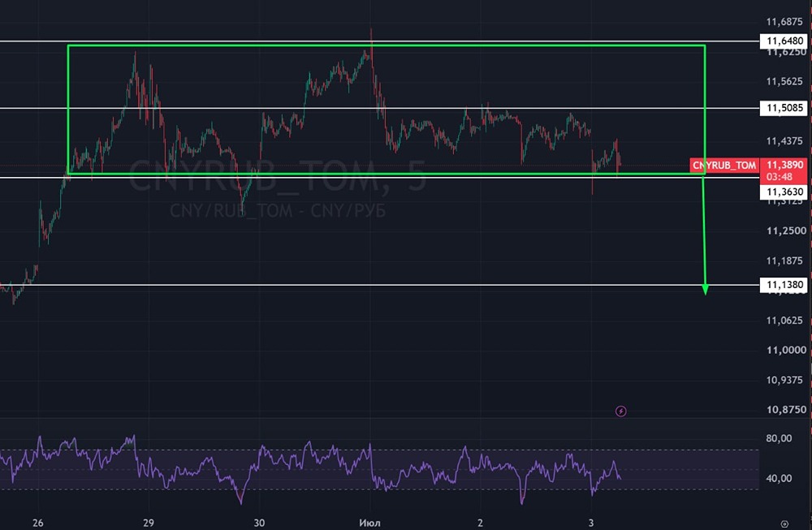Click the 80,00 level on the RSI scale

pos(779,438)
